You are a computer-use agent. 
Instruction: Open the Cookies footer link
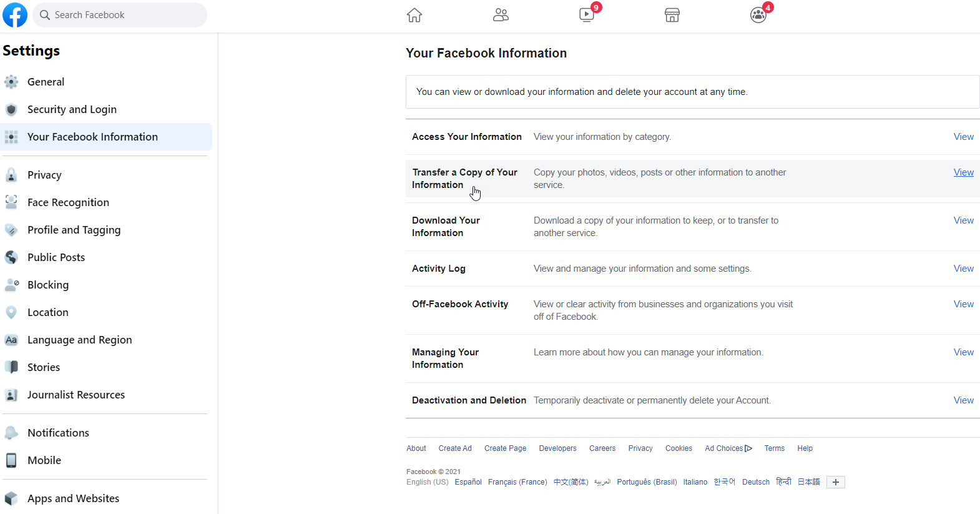point(679,448)
